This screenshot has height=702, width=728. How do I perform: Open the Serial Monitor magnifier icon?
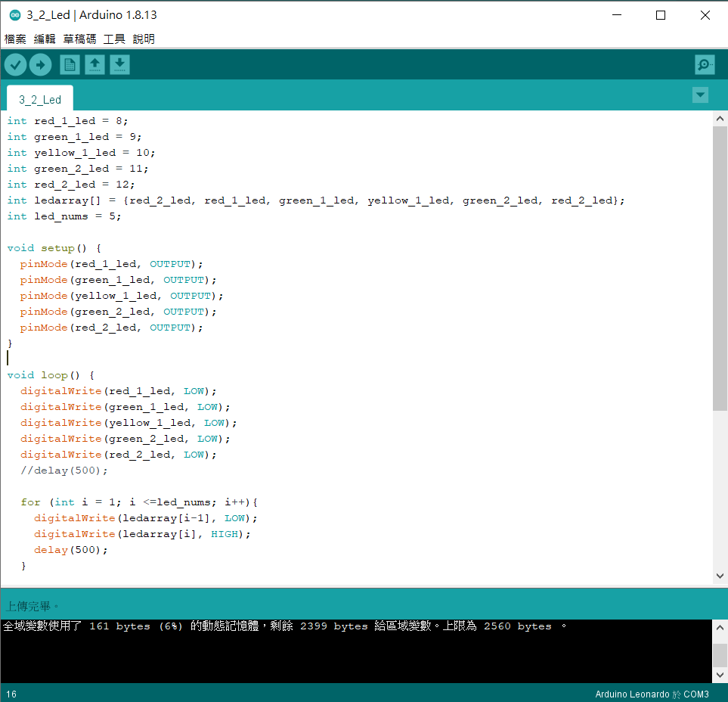point(705,65)
